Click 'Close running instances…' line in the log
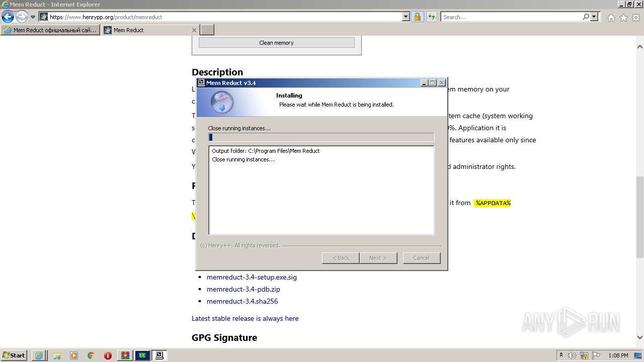This screenshot has height=362, width=644. 243,159
